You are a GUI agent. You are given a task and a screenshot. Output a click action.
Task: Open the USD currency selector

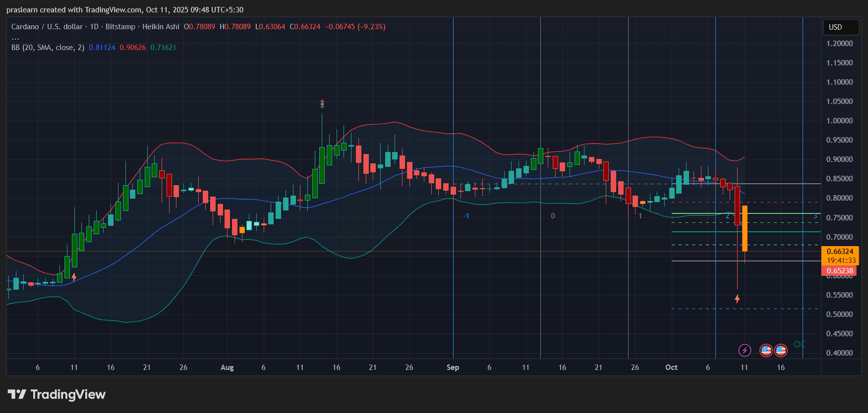pos(840,27)
